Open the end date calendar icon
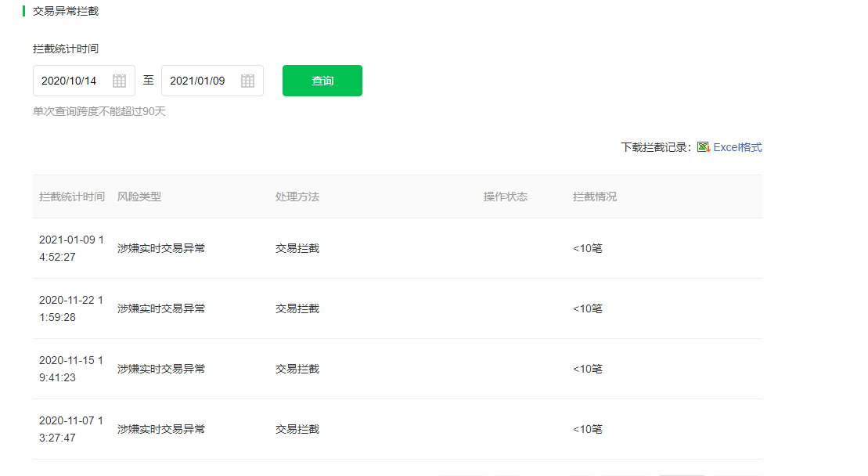This screenshot has height=476, width=868. click(x=247, y=81)
